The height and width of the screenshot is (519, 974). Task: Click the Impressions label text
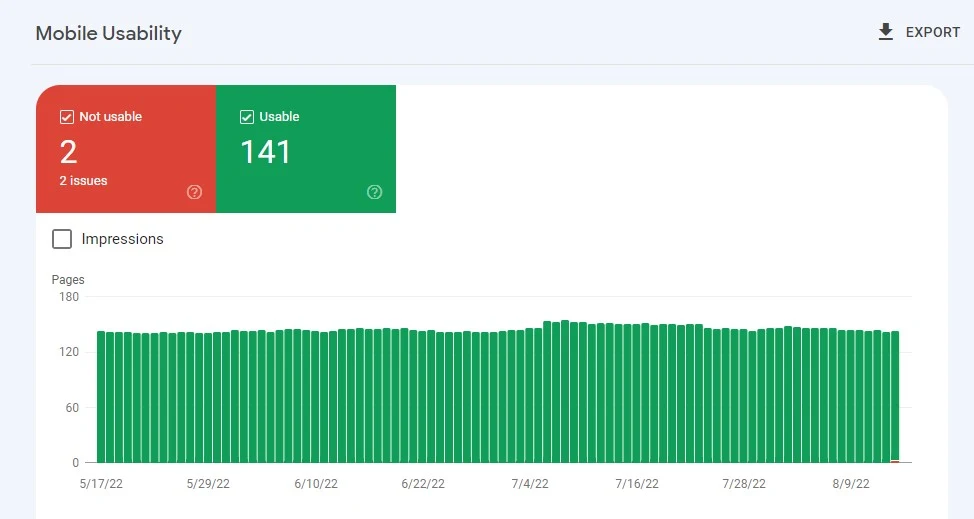tap(122, 239)
